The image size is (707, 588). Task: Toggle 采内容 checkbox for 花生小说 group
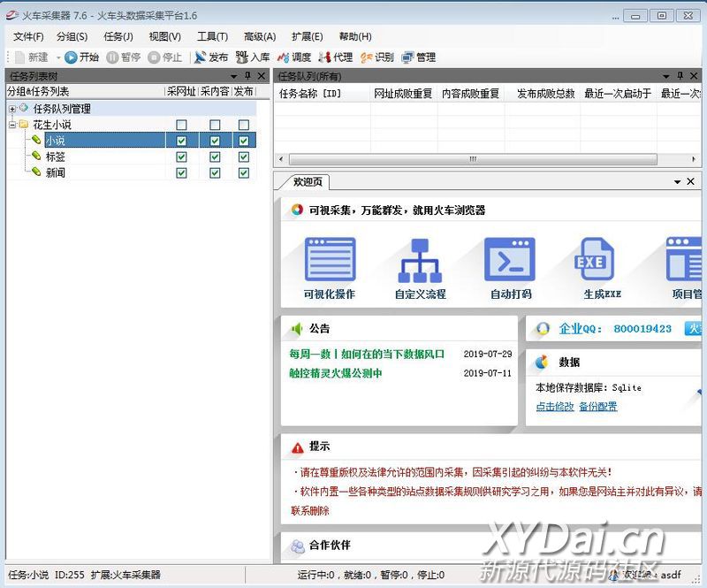tap(215, 125)
